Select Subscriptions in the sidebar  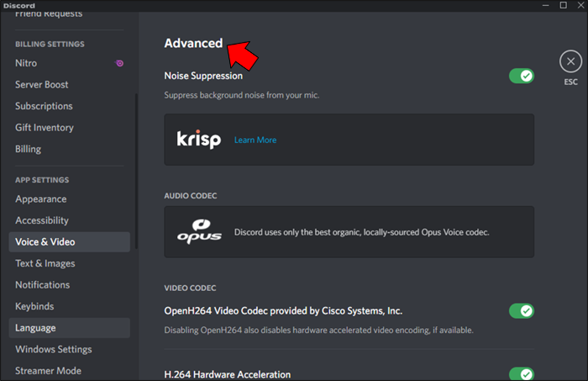tap(44, 106)
